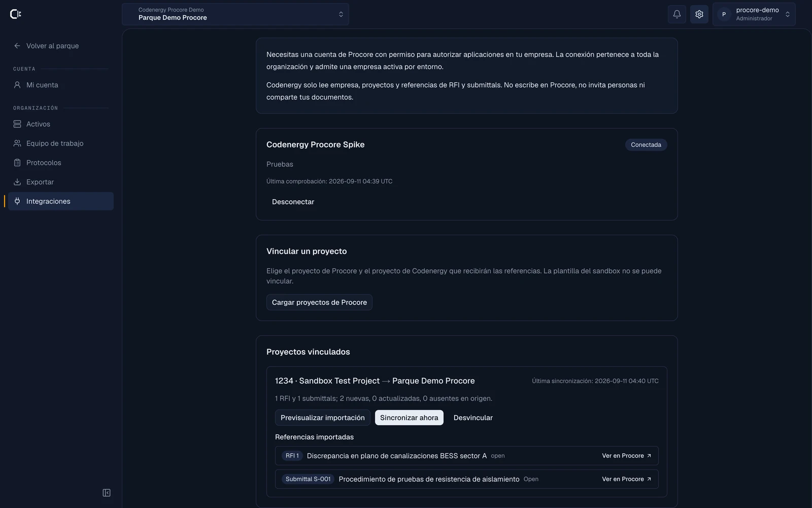Image resolution: width=812 pixels, height=508 pixels.
Task: Click the Proyectos vinculados heading
Action: point(308,352)
